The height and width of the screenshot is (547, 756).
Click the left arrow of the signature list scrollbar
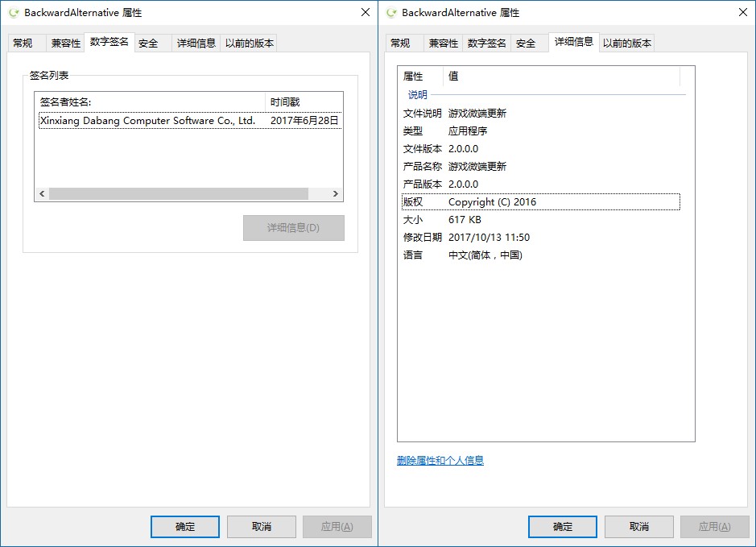[42, 193]
